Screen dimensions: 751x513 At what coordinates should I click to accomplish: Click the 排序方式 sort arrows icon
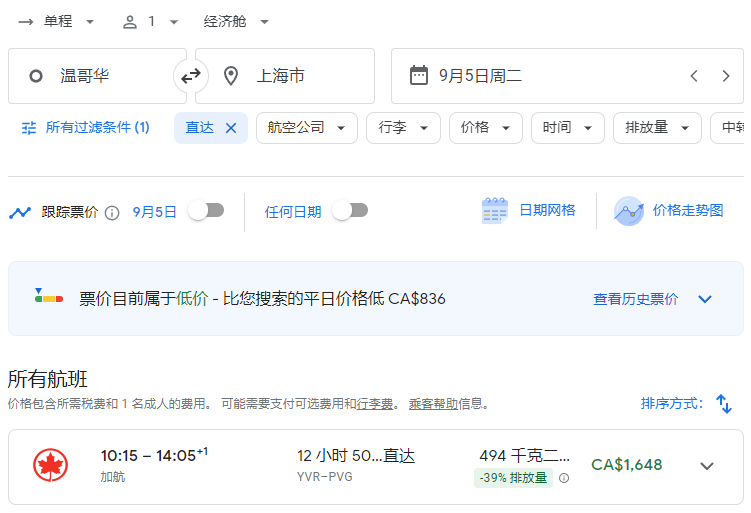click(724, 404)
